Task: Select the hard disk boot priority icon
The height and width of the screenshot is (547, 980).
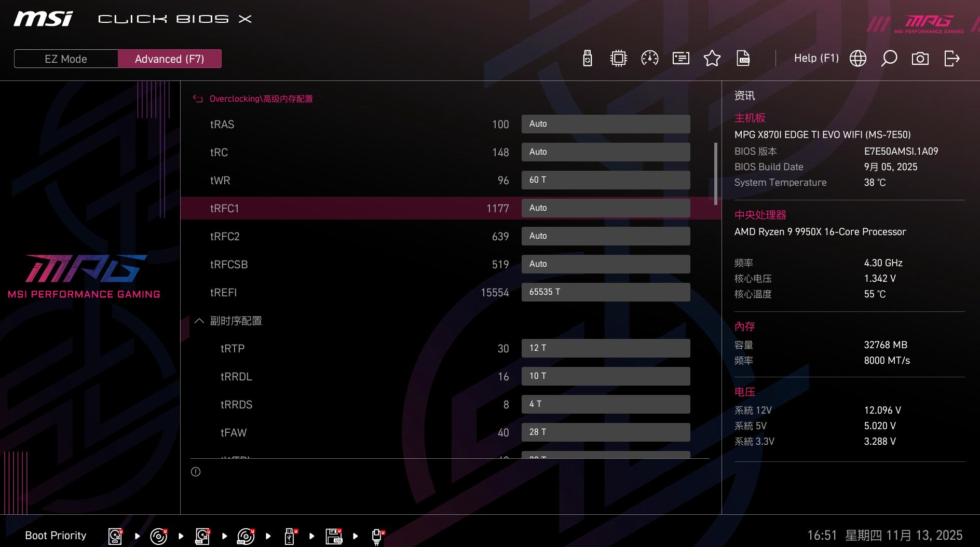Action: click(x=115, y=535)
